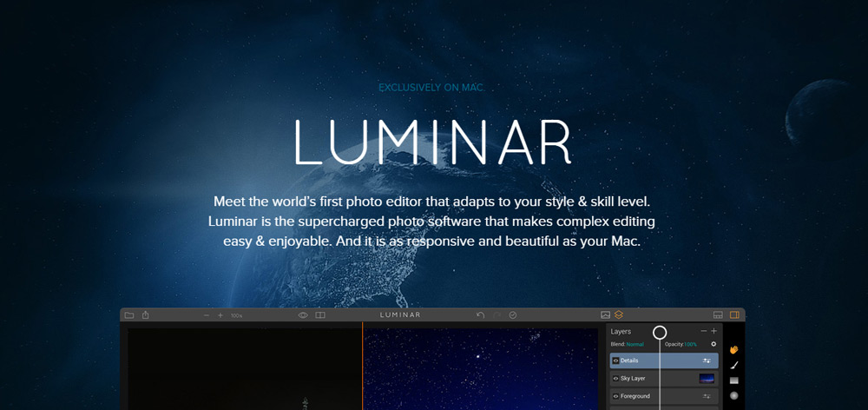
Task: Toggle the preview eye icon in toolbar
Action: point(303,315)
